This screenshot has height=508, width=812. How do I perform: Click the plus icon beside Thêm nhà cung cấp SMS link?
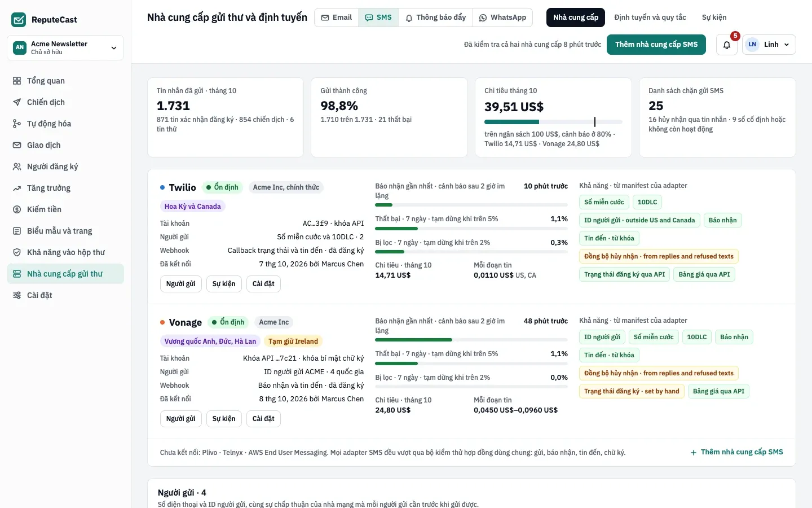(694, 452)
